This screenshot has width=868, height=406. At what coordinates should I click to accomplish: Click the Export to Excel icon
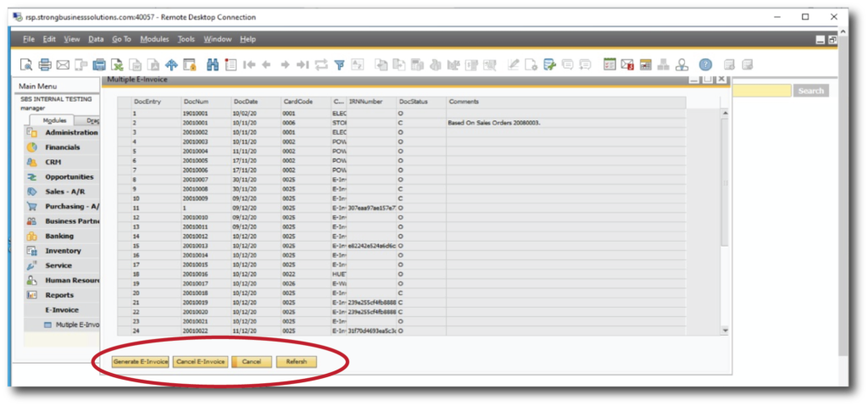(x=117, y=64)
